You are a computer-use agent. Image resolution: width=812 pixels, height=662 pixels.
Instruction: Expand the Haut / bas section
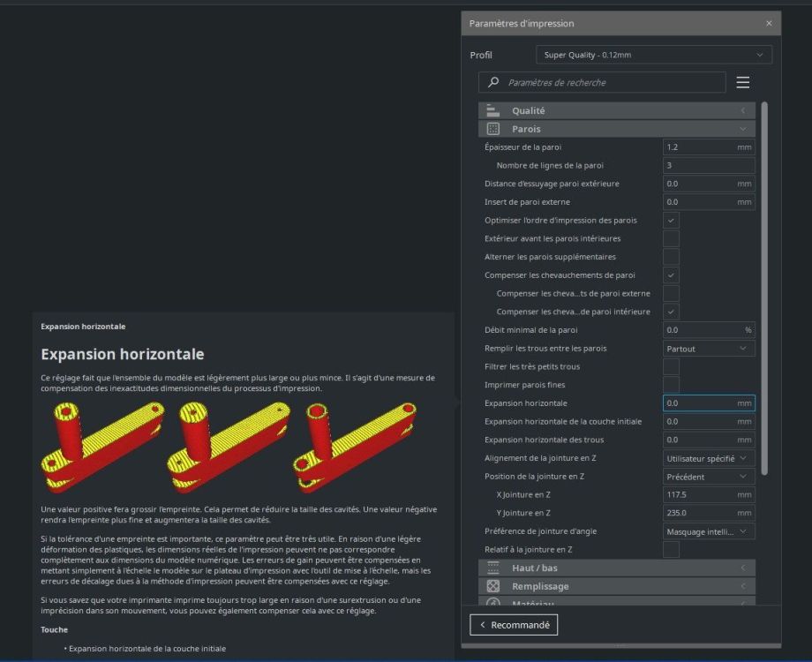point(617,568)
